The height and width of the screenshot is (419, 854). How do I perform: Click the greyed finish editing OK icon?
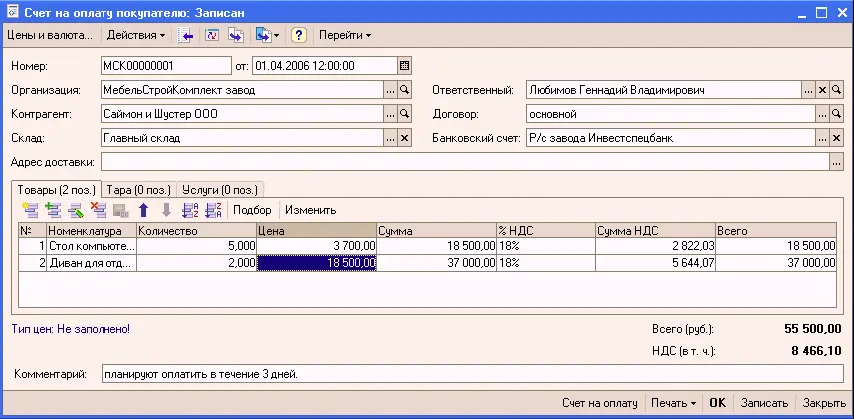pos(120,210)
